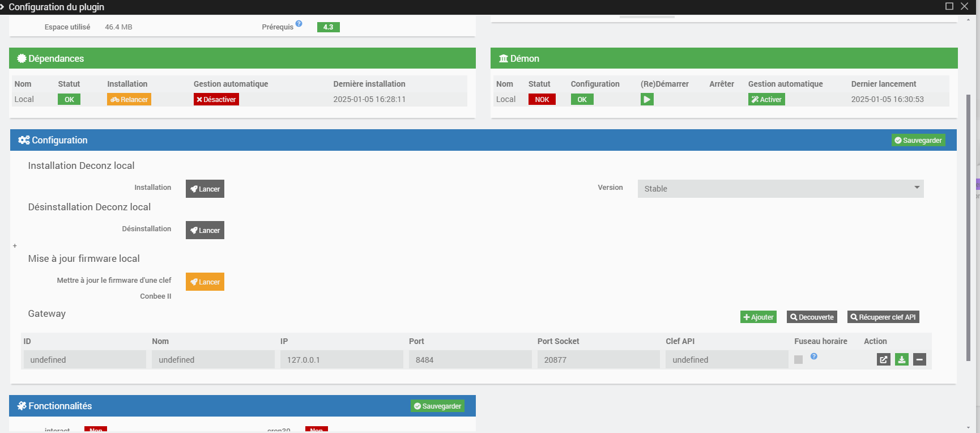The width and height of the screenshot is (980, 433).
Task: Click the Gateway section heading
Action: 47,313
